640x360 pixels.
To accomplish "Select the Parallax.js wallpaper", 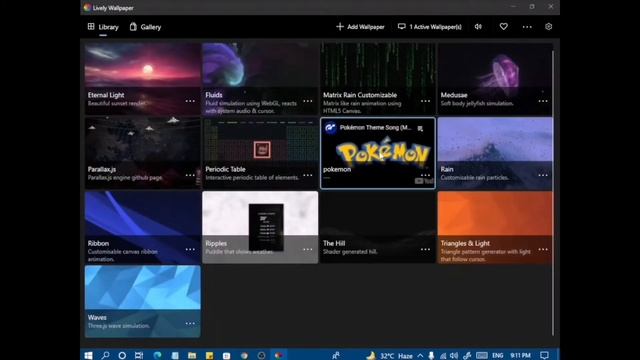I will click(142, 153).
